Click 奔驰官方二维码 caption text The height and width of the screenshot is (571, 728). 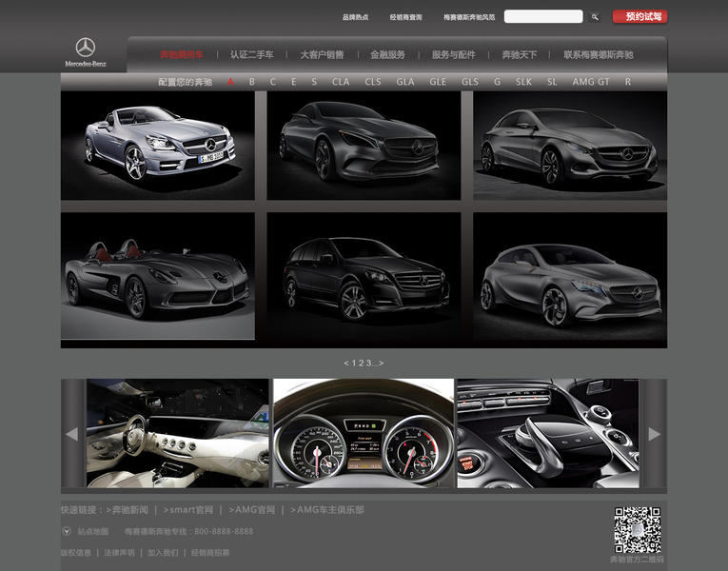(637, 560)
